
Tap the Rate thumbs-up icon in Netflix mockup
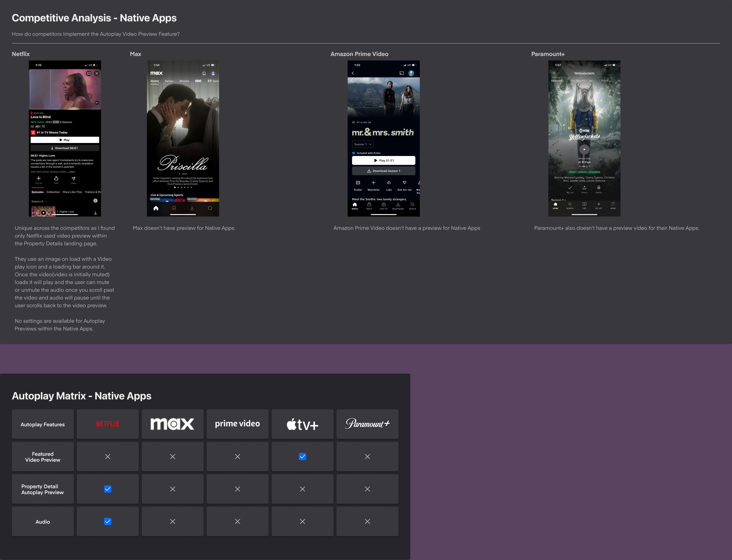click(56, 178)
